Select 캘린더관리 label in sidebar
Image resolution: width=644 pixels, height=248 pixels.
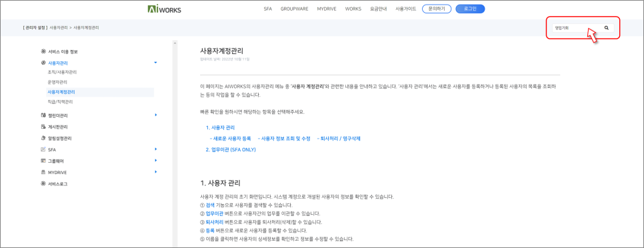58,116
